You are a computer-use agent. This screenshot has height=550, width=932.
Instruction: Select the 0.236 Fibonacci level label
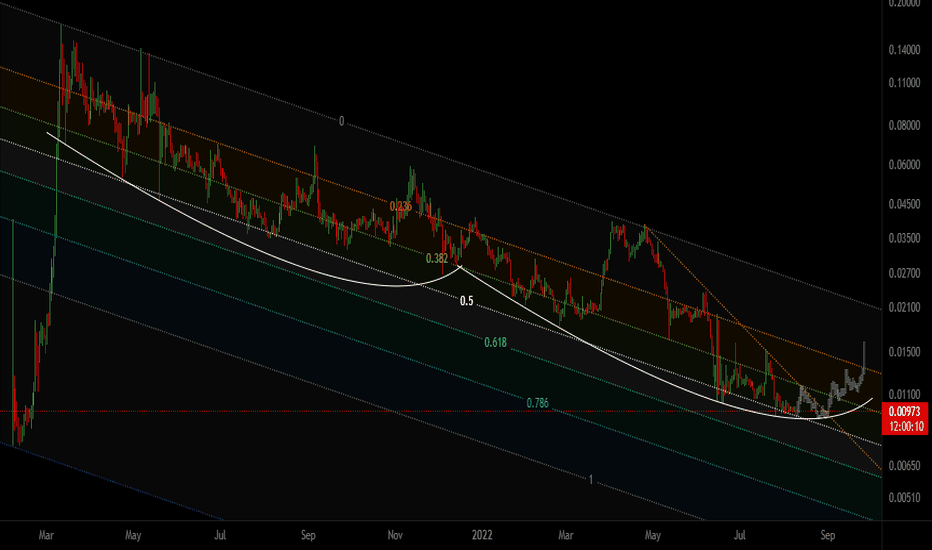401,206
